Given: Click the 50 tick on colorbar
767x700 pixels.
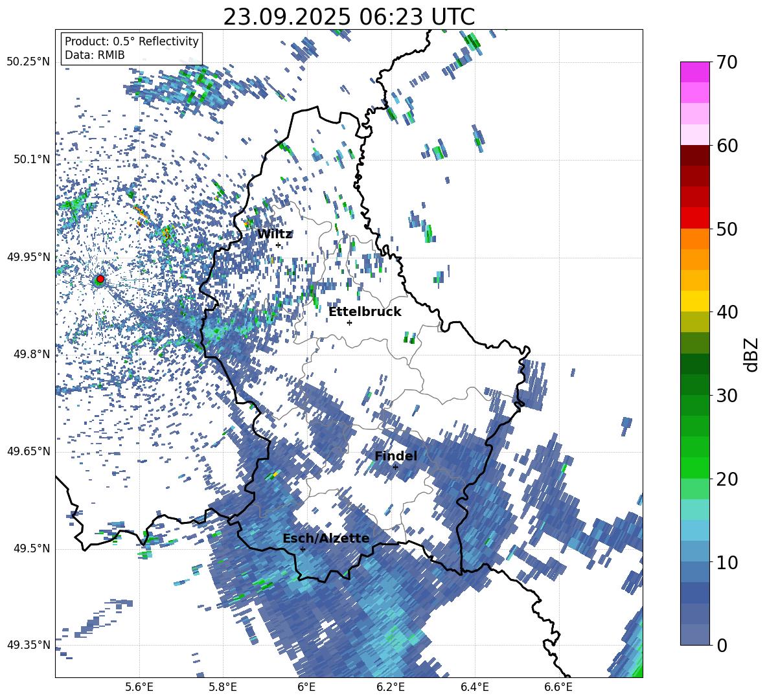Looking at the screenshot, I should coord(727,229).
